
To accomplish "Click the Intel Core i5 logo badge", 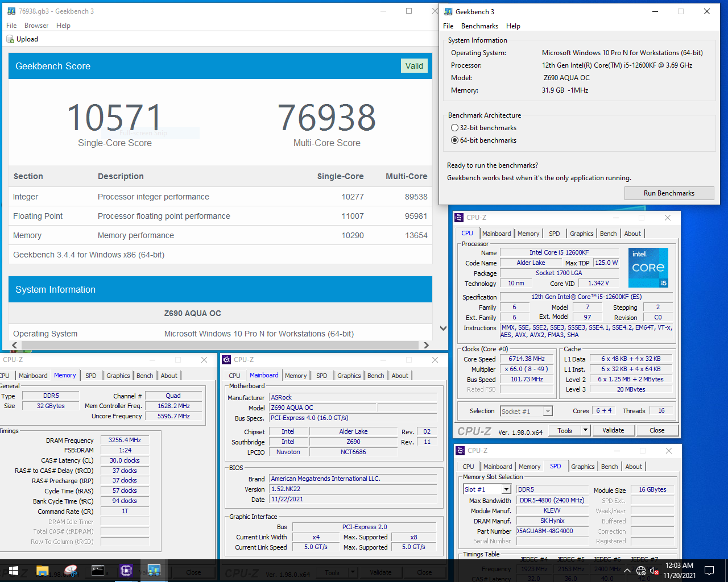I will coord(648,267).
